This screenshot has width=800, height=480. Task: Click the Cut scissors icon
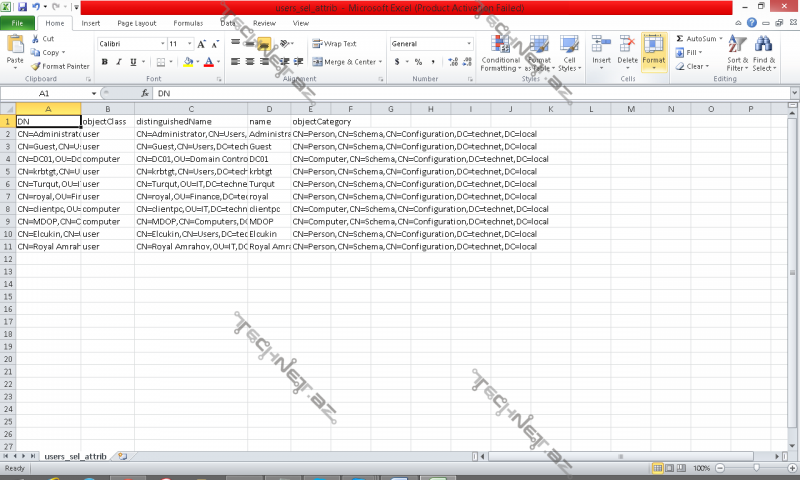click(x=35, y=39)
